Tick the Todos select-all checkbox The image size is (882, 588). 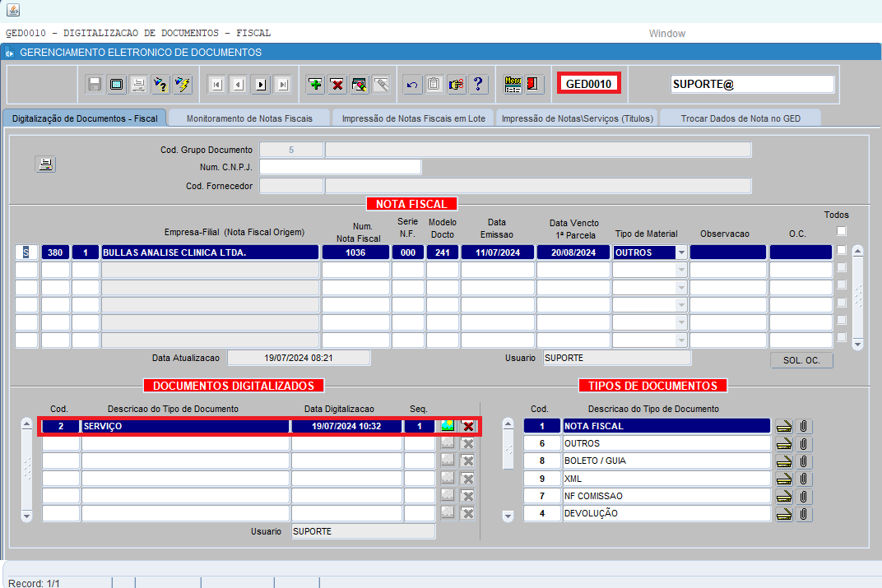841,230
